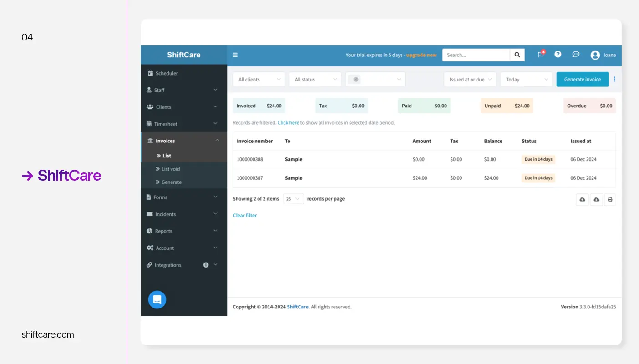Open the chat messages icon
This screenshot has height=364, width=639.
point(576,54)
